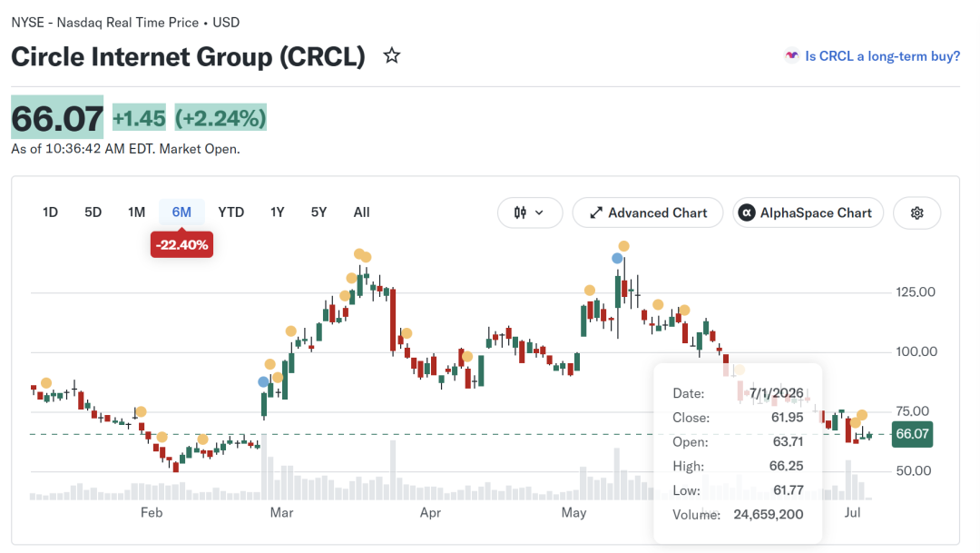This screenshot has width=980, height=553.
Task: Show All-time price history
Action: pos(361,212)
